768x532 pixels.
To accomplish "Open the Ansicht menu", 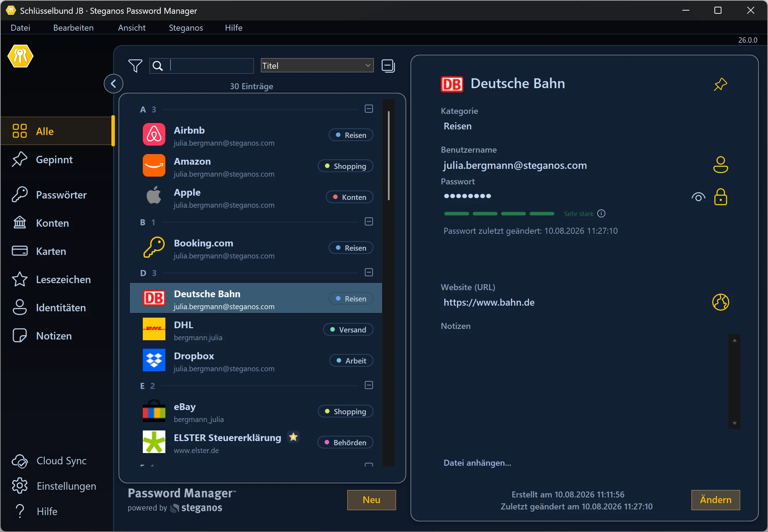I will tap(132, 27).
